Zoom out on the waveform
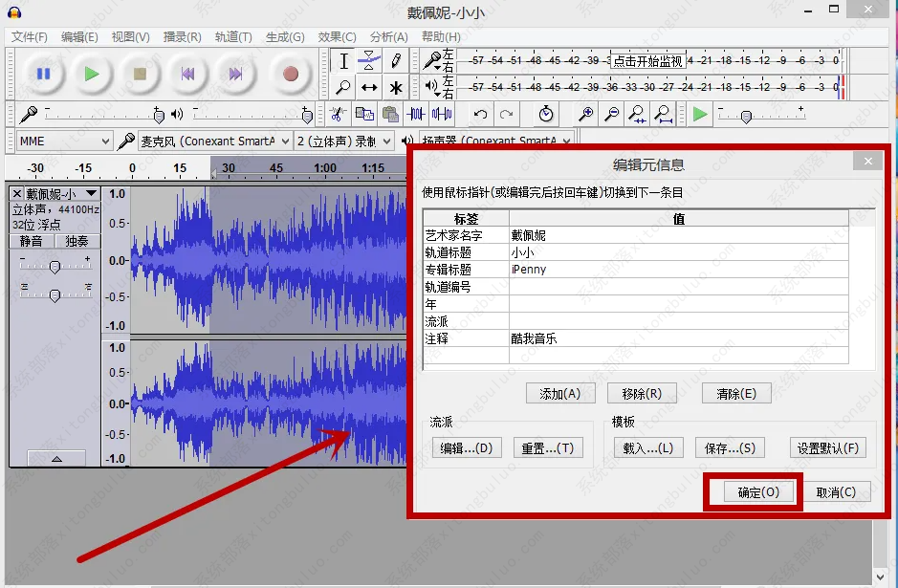The image size is (898, 588). click(x=612, y=115)
